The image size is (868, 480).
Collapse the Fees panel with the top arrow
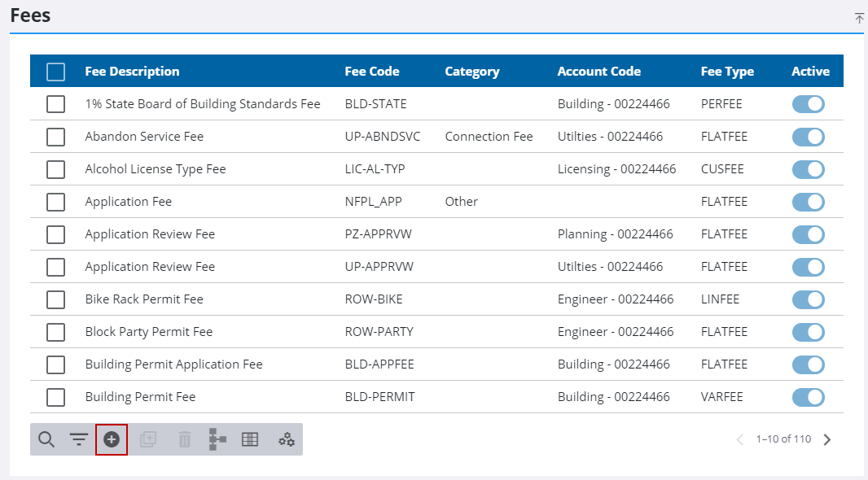[x=858, y=18]
